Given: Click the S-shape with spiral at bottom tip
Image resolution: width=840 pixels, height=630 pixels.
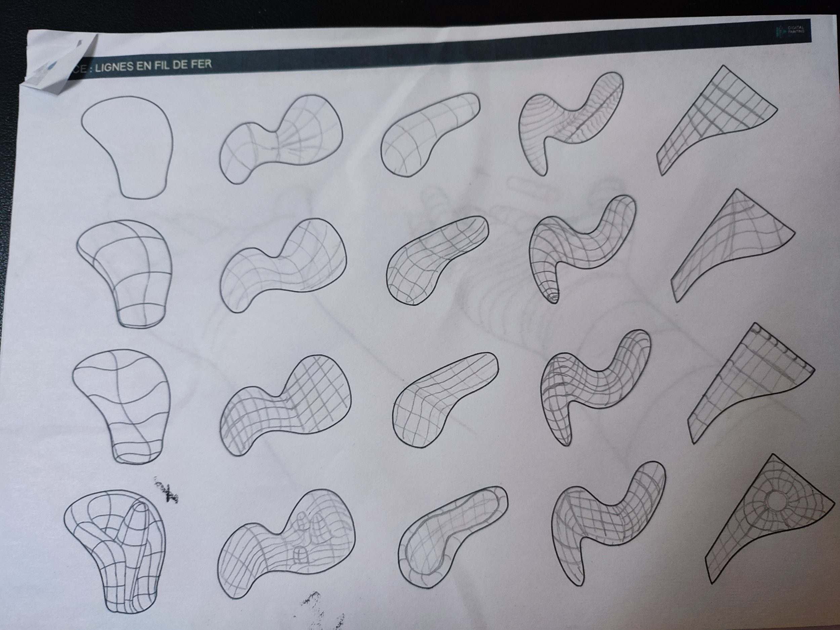Looking at the screenshot, I should (x=581, y=249).
